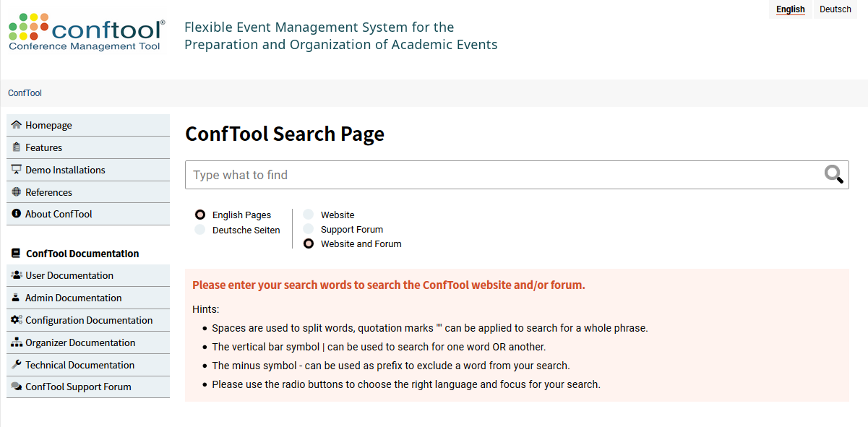Choose the Support Forum radio option
This screenshot has width=868, height=427.
pyautogui.click(x=309, y=229)
